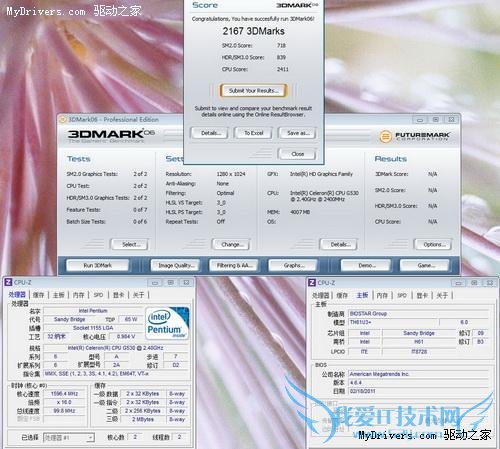Click the Socket 1155 LGA field

tap(93, 328)
